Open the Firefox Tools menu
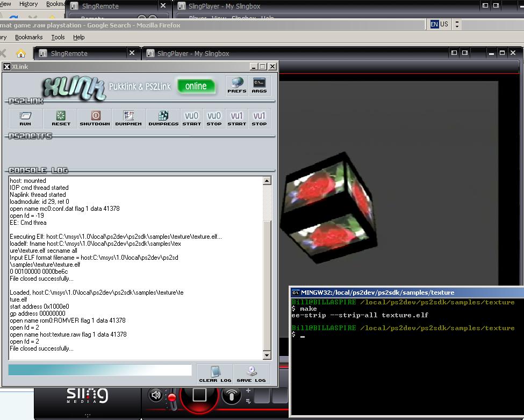 pyautogui.click(x=58, y=37)
